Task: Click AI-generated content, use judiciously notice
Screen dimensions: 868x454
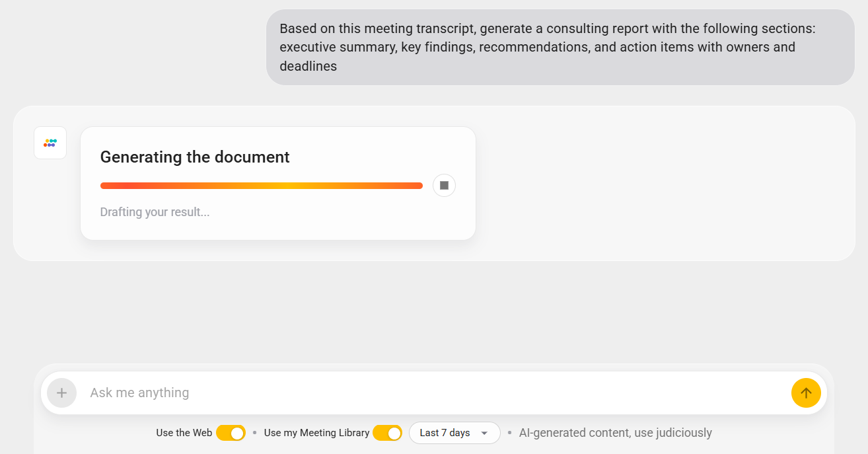Action: coord(615,432)
